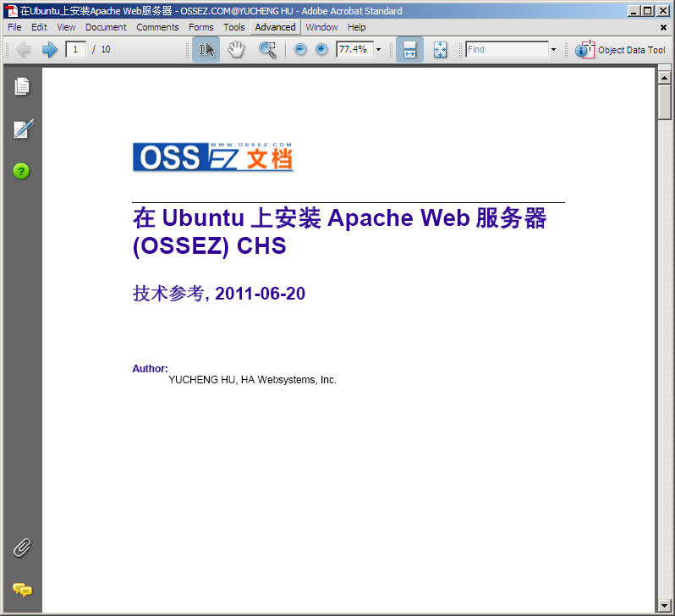675x616 pixels.
Task: Choose the Hand tool
Action: click(x=236, y=50)
